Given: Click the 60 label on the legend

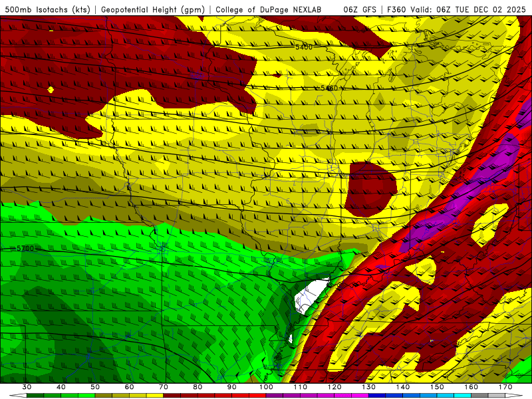Looking at the screenshot, I should 129,387.
